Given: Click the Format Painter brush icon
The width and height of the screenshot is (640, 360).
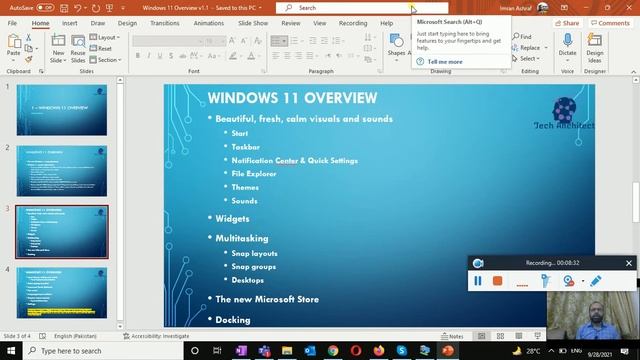Looking at the screenshot, I should 29,60.
